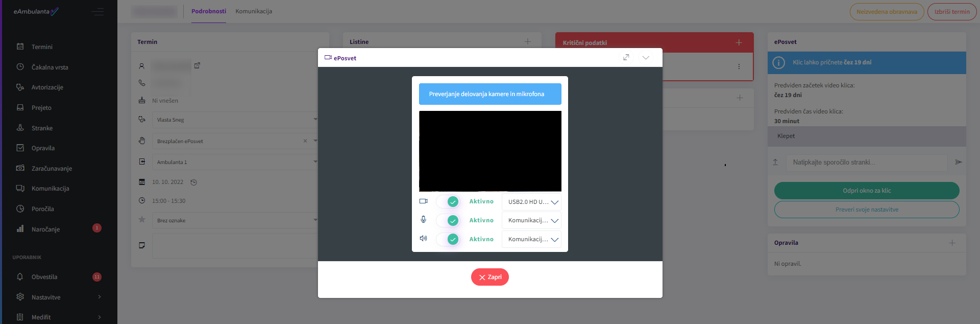The width and height of the screenshot is (980, 324).
Task: Close dialog with Zapri button
Action: pos(489,277)
